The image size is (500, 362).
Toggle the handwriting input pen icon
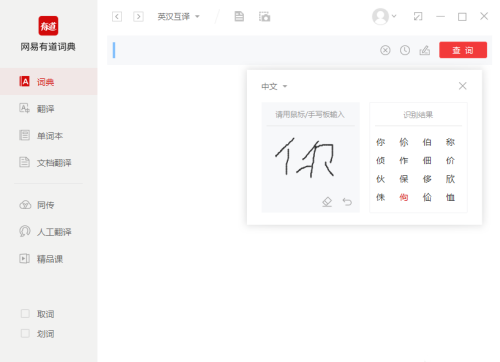425,50
